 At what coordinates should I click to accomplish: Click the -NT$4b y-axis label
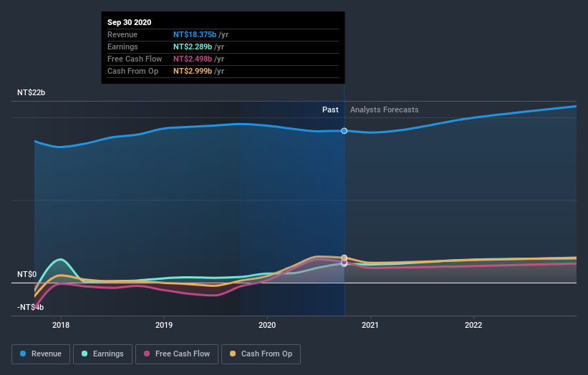pyautogui.click(x=30, y=307)
